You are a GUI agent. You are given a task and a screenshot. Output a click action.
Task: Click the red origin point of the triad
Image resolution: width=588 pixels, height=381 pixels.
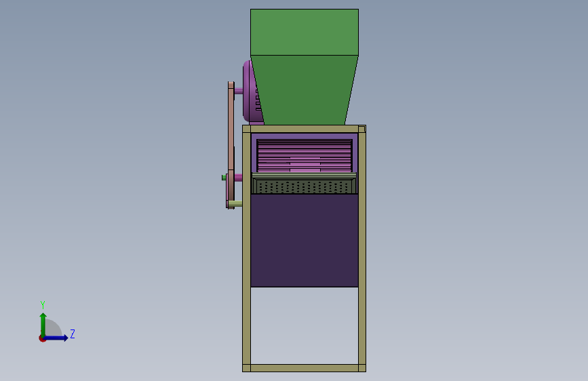pos(42,338)
